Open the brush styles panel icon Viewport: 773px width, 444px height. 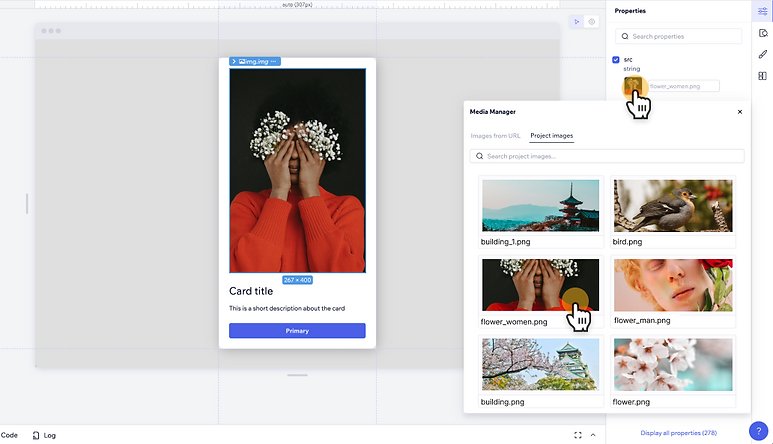pos(763,54)
